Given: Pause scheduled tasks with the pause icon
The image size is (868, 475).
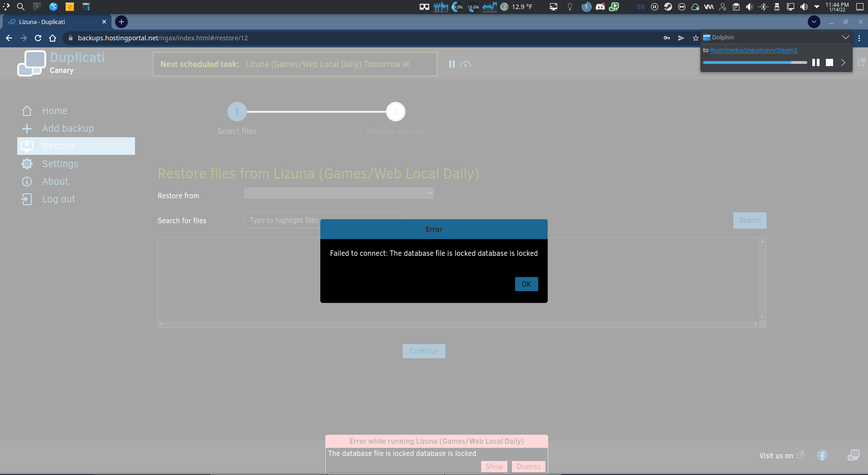Looking at the screenshot, I should 452,64.
